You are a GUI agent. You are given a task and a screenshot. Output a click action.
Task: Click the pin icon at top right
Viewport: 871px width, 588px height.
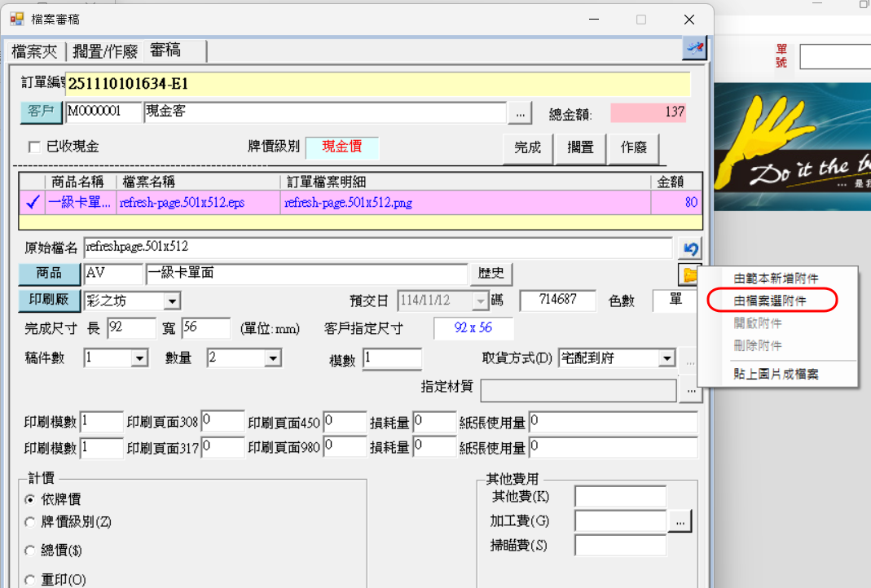[694, 49]
